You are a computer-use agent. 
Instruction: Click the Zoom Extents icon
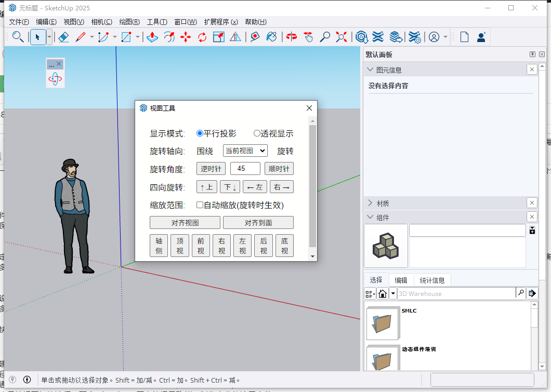click(x=341, y=37)
